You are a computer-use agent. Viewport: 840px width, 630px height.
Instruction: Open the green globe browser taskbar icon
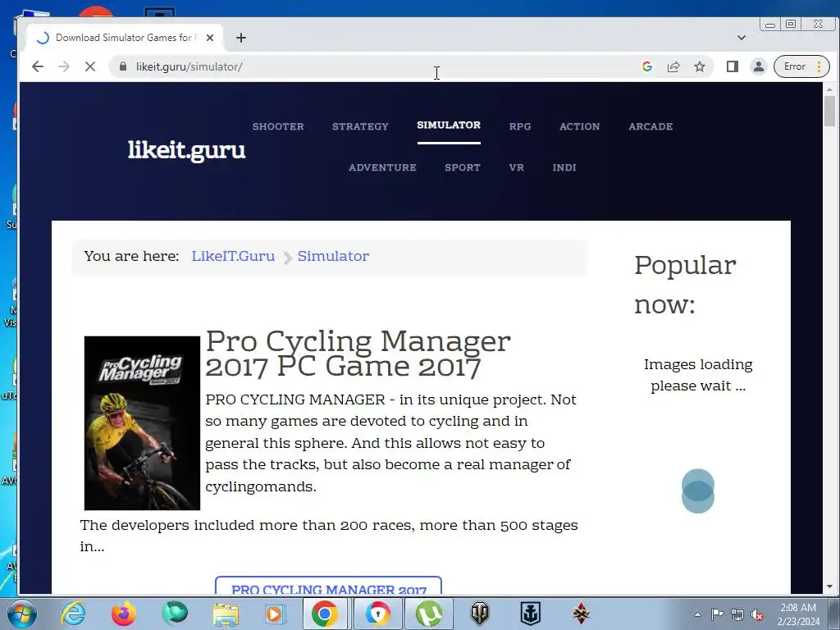[175, 614]
